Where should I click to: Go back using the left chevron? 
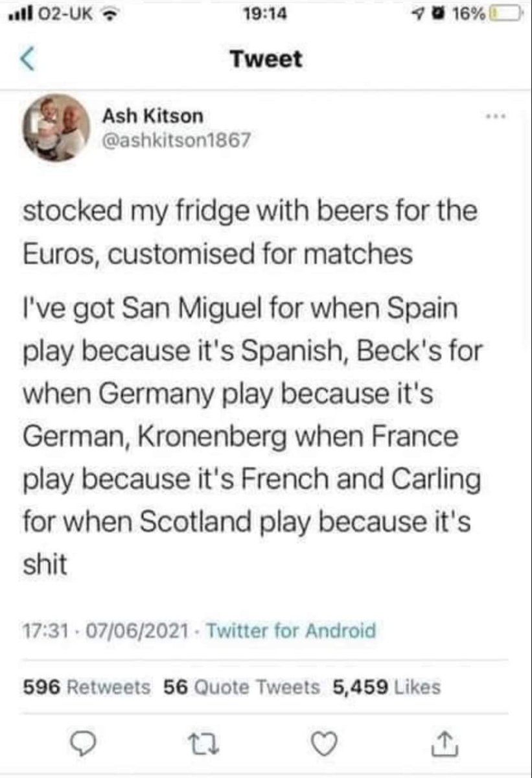coord(27,60)
